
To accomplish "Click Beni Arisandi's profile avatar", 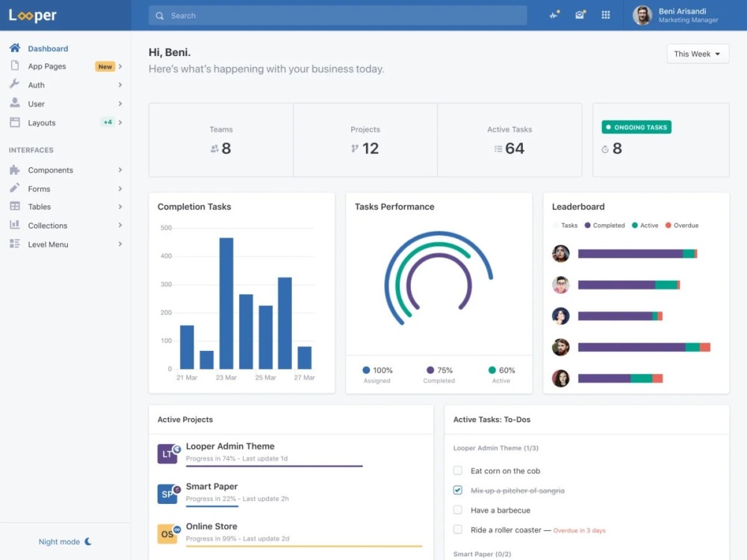I will coord(642,15).
